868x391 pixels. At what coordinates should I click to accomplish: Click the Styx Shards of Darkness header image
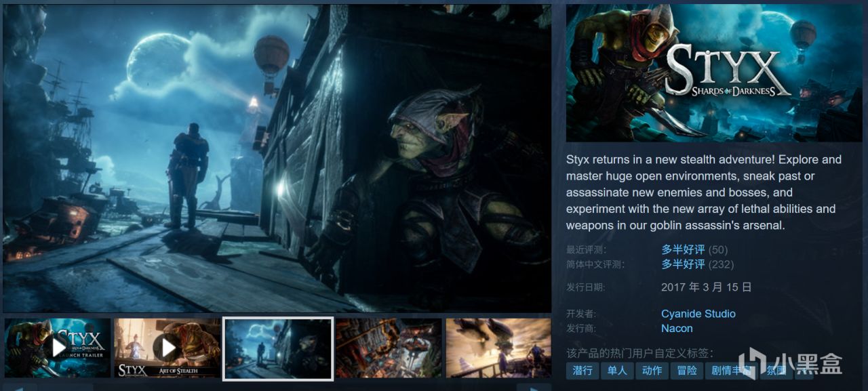pyautogui.click(x=714, y=73)
